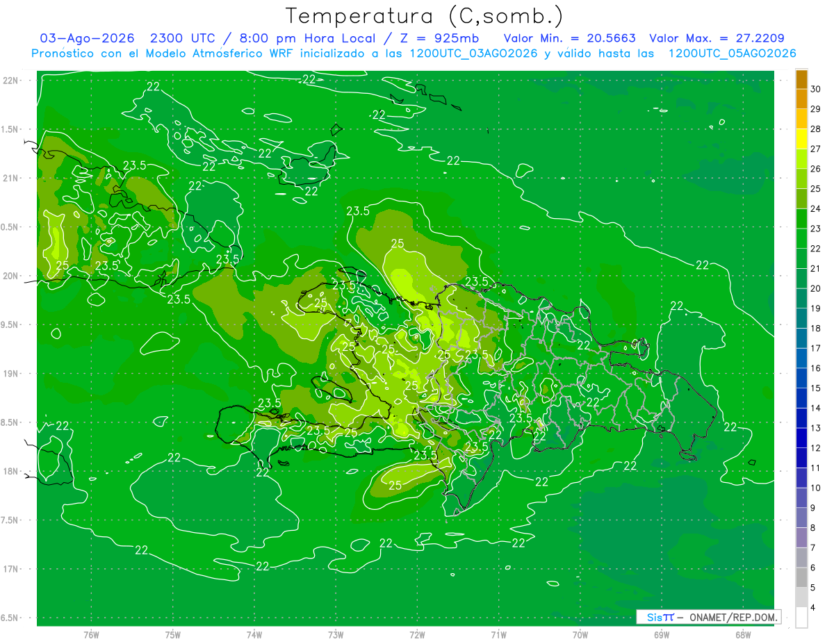Image resolution: width=834 pixels, height=644 pixels.
Task: Select the date text '03-Ago-2026'
Action: tap(87, 38)
